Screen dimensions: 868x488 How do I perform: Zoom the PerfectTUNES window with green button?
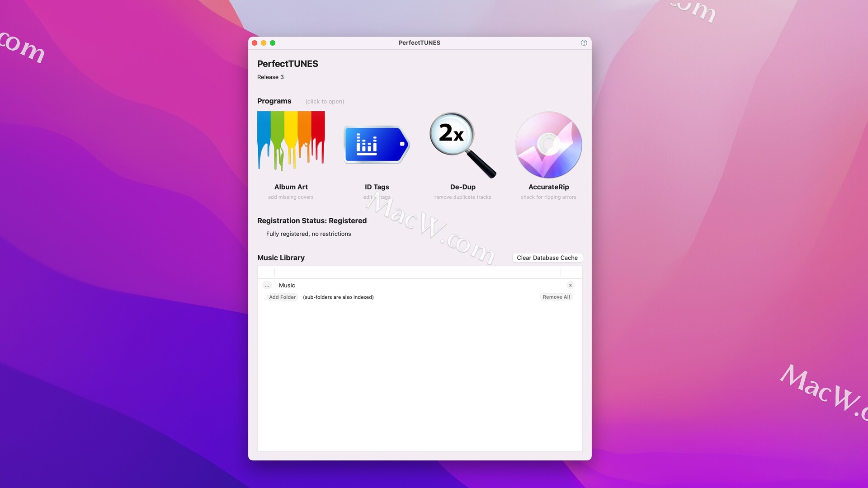(x=273, y=43)
